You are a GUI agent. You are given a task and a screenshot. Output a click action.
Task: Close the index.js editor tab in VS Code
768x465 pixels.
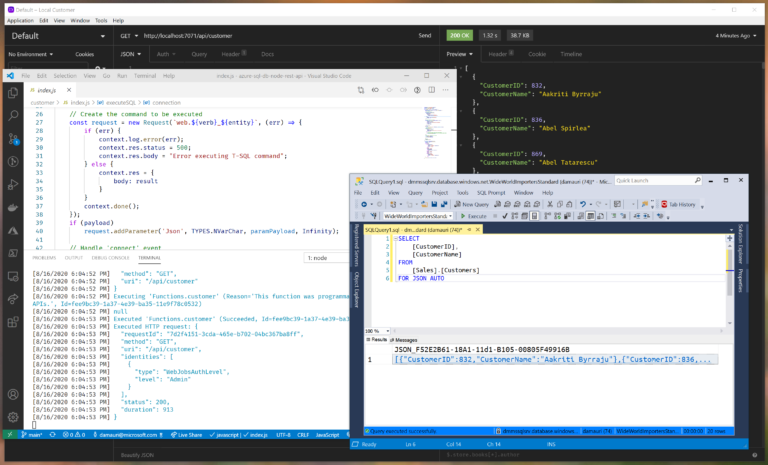pos(69,90)
